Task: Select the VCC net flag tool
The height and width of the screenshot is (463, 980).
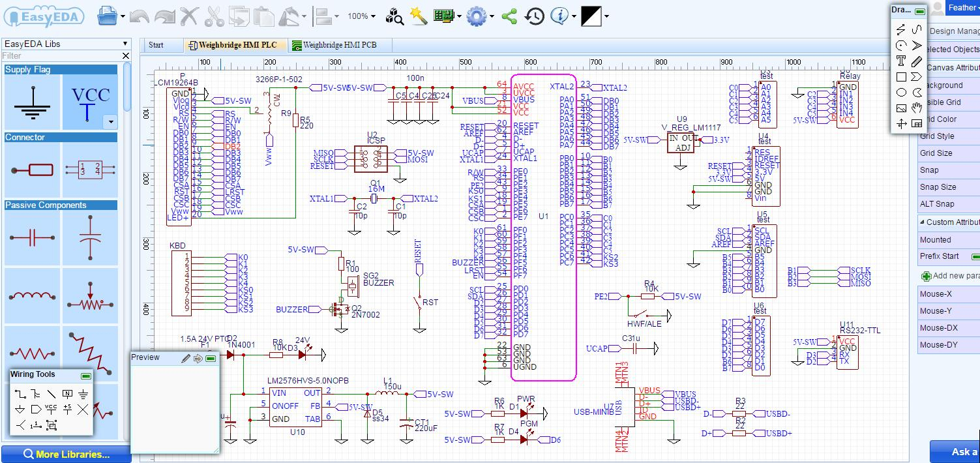Action: (x=52, y=410)
